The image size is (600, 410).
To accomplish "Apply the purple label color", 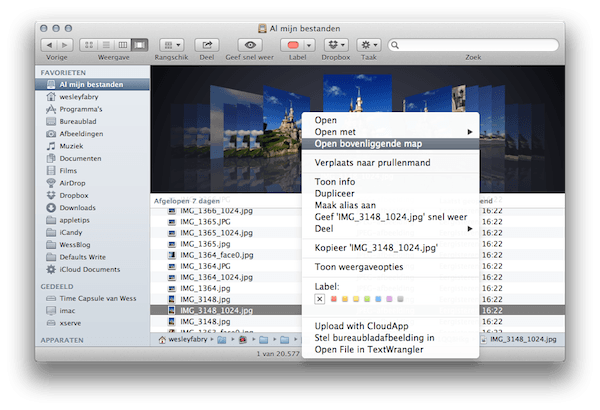I will [x=389, y=299].
